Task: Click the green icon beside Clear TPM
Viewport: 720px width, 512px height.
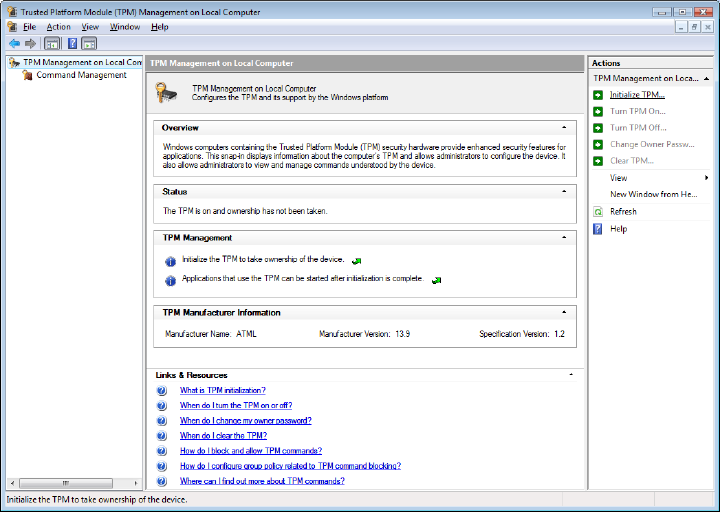Action: coord(598,161)
